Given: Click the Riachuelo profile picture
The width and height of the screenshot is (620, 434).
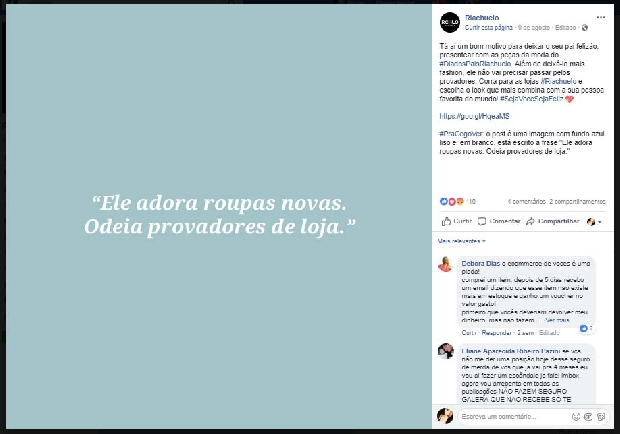Looking at the screenshot, I should point(450,22).
